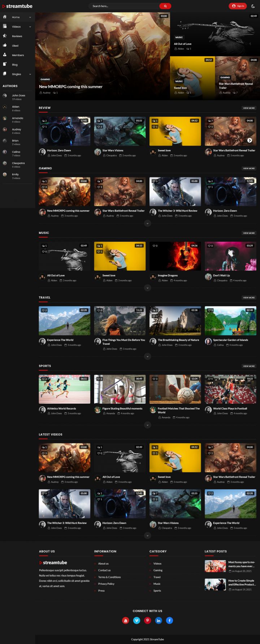Image resolution: width=260 pixels, height=644 pixels.
Task: Click the search input field
Action: coord(124,6)
